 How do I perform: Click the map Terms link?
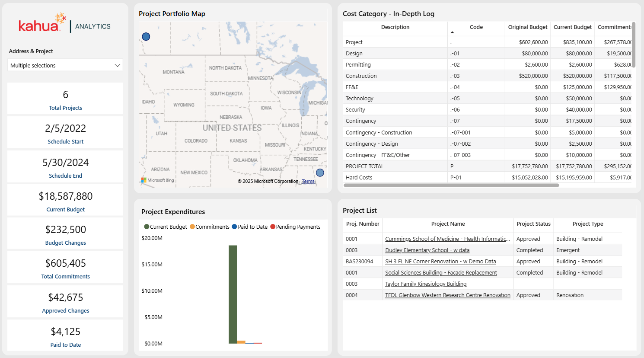click(308, 182)
